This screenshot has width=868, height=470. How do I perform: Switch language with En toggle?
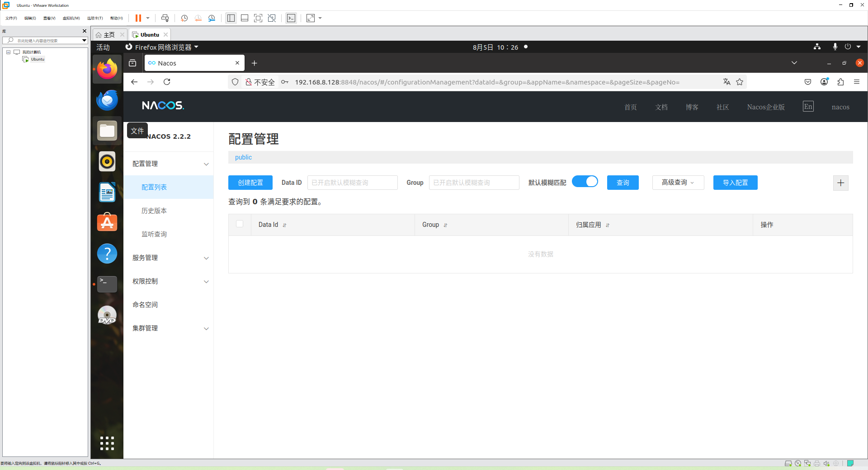[x=808, y=107]
